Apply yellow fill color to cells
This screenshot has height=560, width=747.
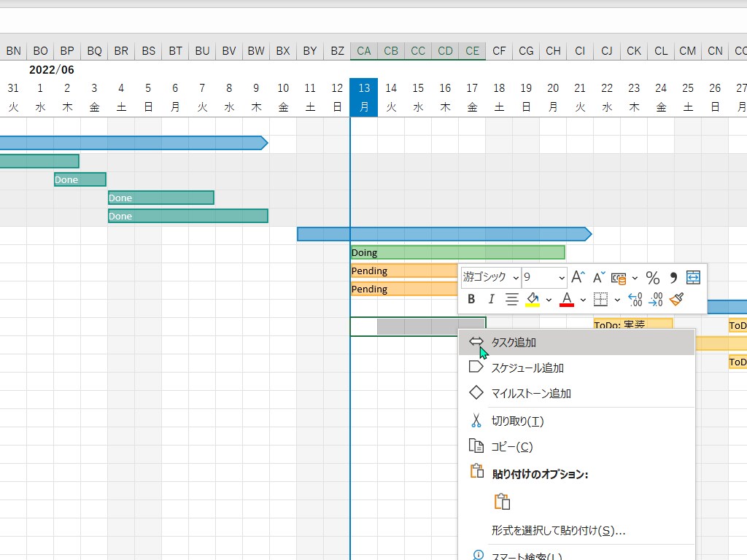[533, 299]
